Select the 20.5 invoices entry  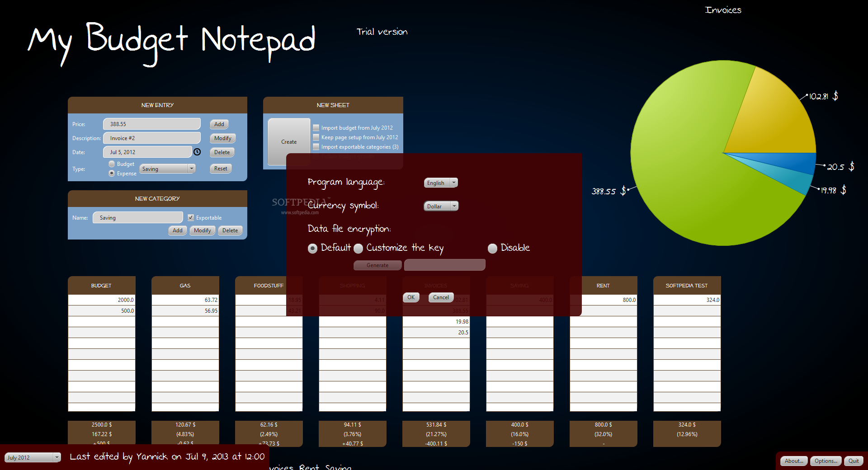tap(436, 332)
